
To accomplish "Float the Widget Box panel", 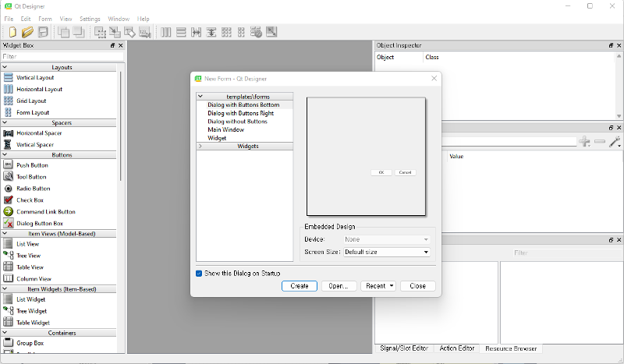I will 112,45.
